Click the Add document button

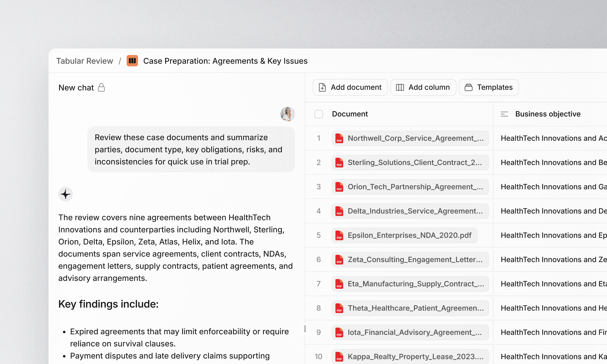click(350, 87)
